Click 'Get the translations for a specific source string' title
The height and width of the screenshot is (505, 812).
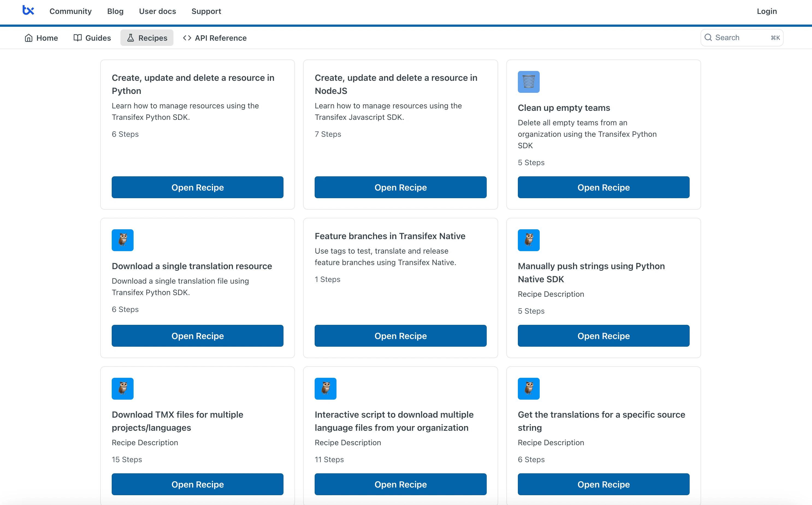pos(601,421)
